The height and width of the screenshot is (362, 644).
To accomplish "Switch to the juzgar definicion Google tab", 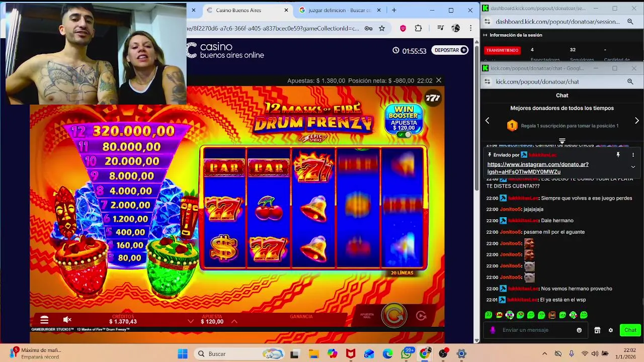I will coord(340,10).
